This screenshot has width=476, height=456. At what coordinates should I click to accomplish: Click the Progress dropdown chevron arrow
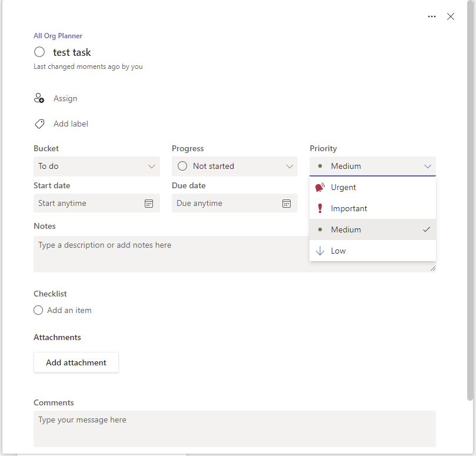tap(289, 167)
